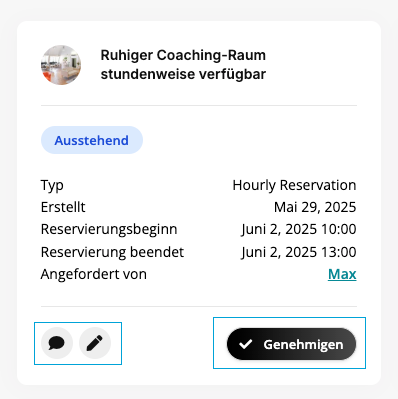Click the divider line above action buttons

(199, 306)
